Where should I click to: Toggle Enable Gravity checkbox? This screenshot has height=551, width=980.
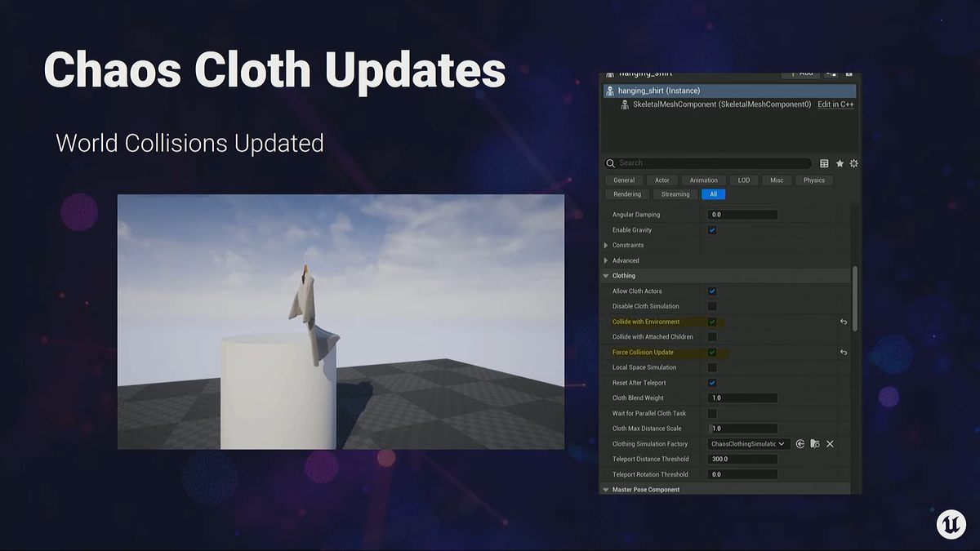(712, 230)
